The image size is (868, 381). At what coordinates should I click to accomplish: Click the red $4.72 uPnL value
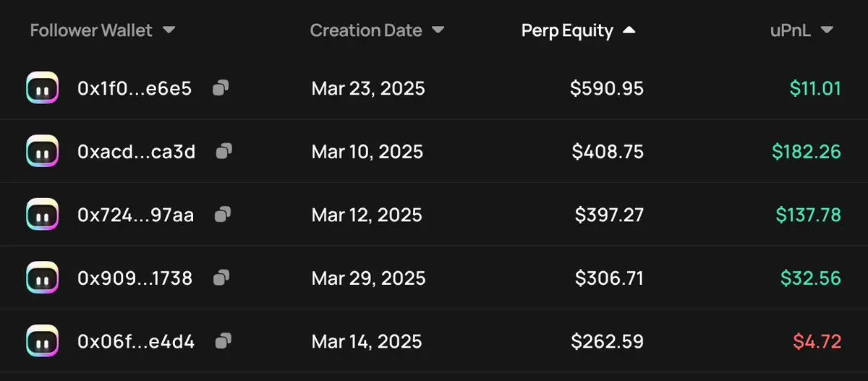(817, 341)
